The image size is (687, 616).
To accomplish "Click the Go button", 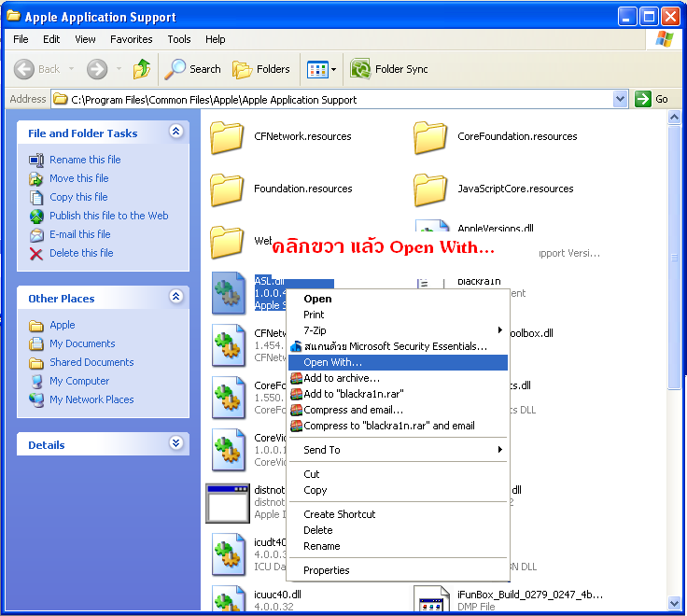I will coord(652,99).
